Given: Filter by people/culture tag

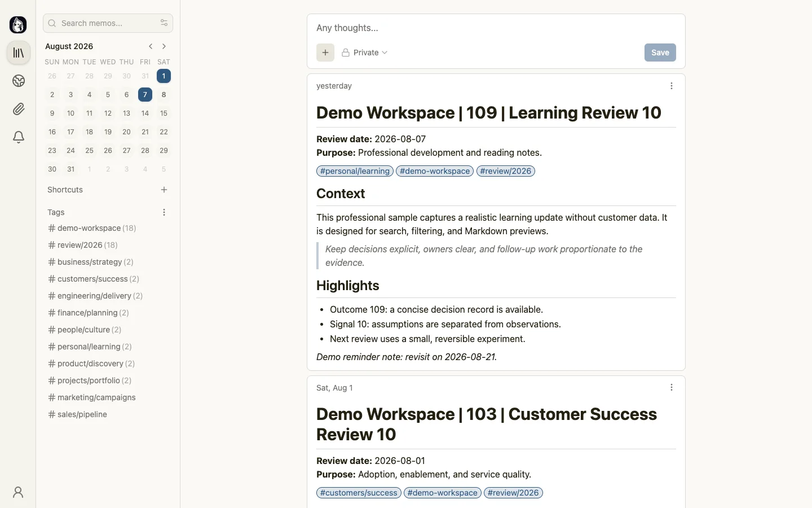Looking at the screenshot, I should [85, 330].
